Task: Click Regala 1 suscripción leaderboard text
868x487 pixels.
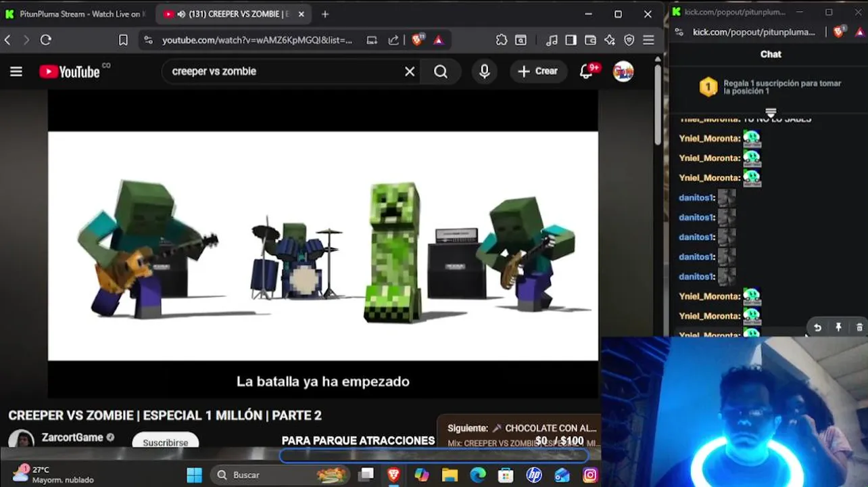Action: point(782,87)
